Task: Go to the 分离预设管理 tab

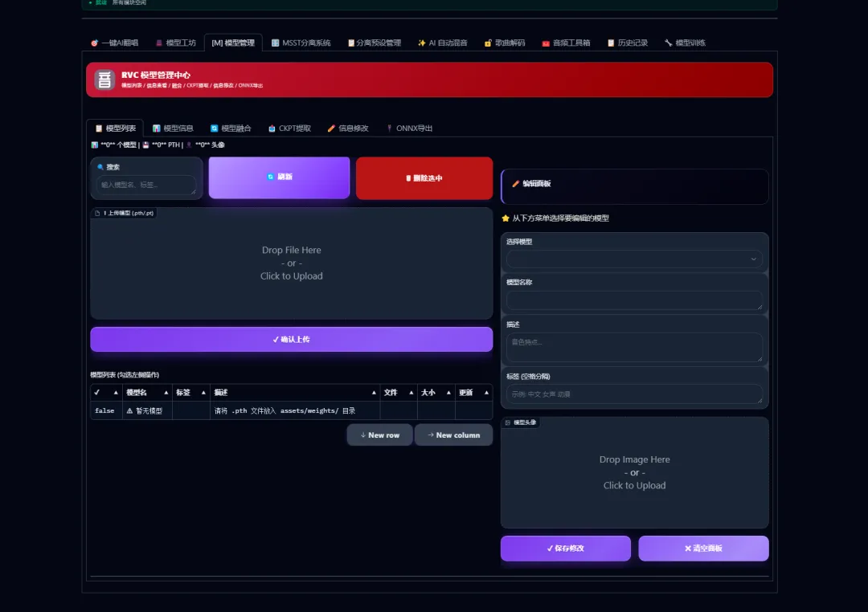Action: pos(375,43)
